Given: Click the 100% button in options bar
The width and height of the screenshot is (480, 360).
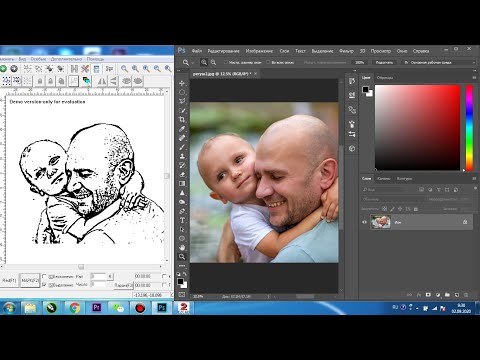Looking at the screenshot, I should pos(359,62).
